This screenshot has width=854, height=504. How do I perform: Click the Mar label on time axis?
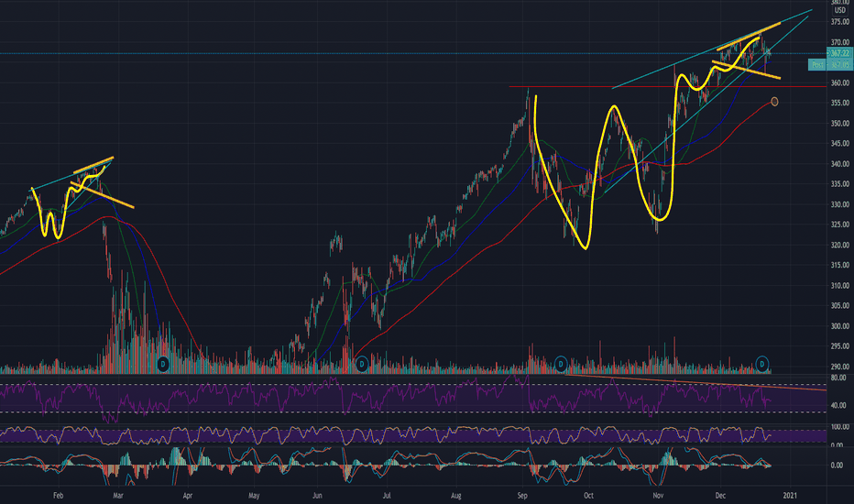(x=117, y=496)
